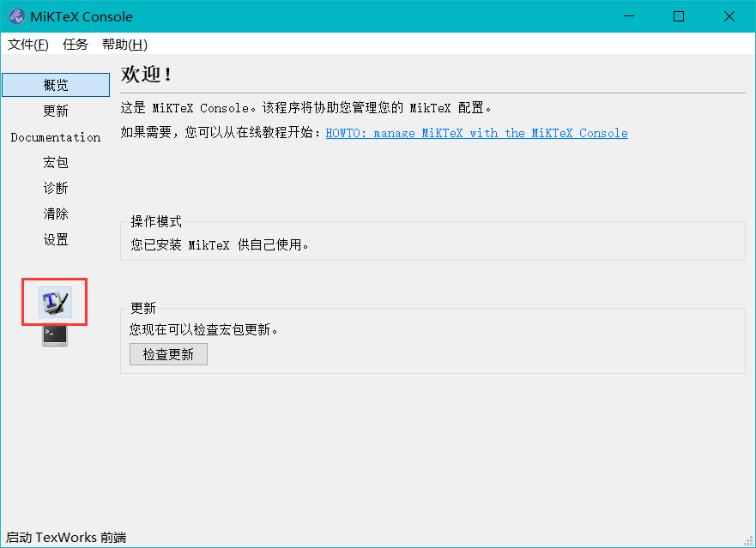Open the 任务 menu
Viewport: 756px width, 548px height.
point(76,45)
